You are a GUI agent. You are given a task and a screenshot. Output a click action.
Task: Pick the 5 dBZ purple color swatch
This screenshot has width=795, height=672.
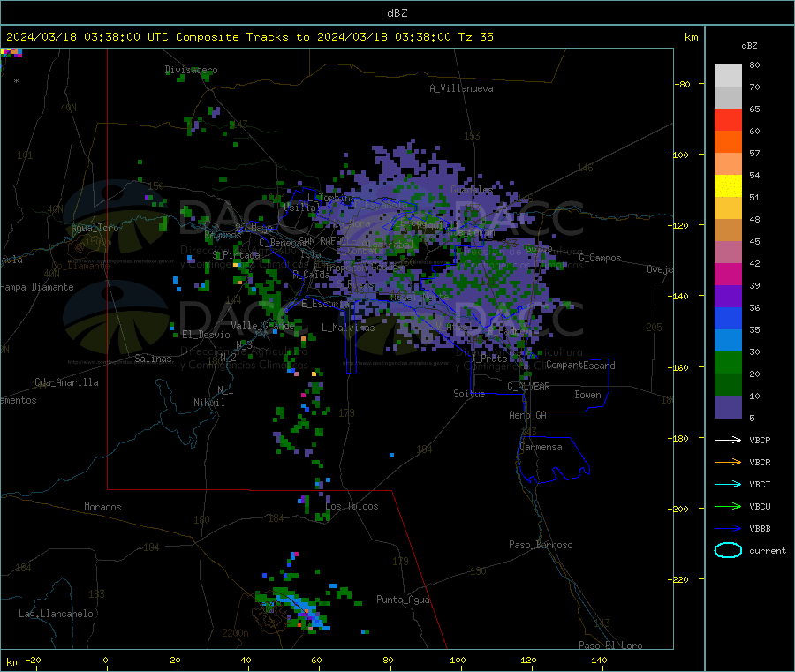click(x=728, y=407)
